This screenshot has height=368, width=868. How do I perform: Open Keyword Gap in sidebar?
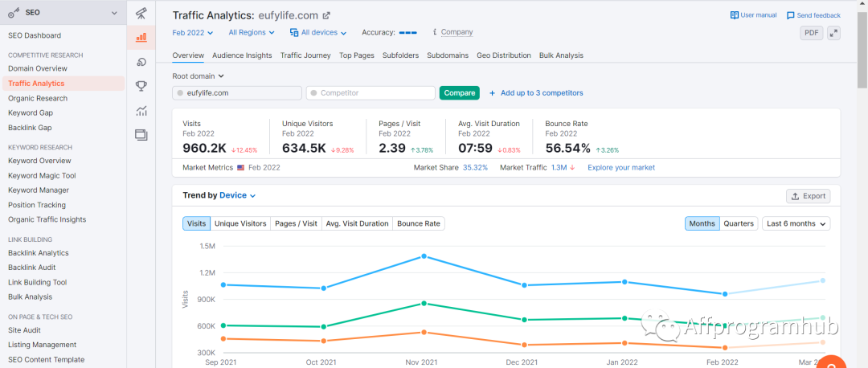pos(31,112)
